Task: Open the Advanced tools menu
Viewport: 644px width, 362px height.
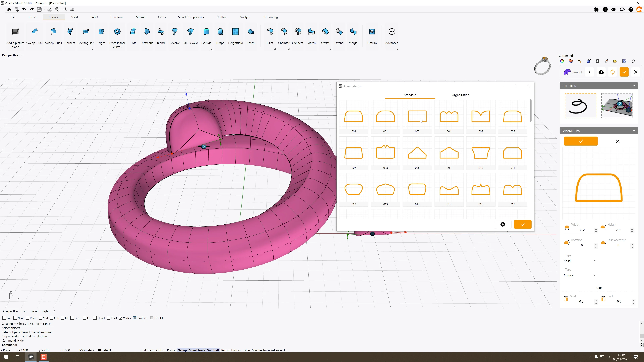Action: [x=392, y=36]
